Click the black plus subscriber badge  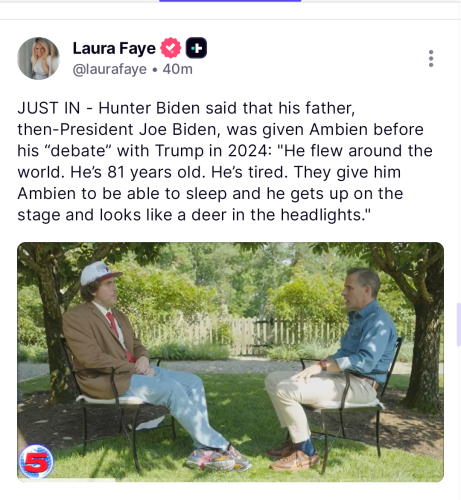[196, 48]
